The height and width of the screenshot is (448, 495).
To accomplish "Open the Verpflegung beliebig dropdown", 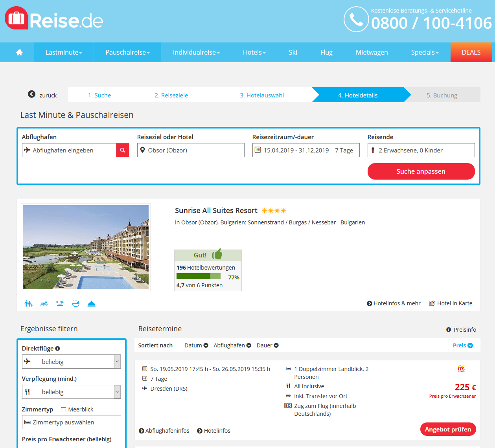I will 72,392.
